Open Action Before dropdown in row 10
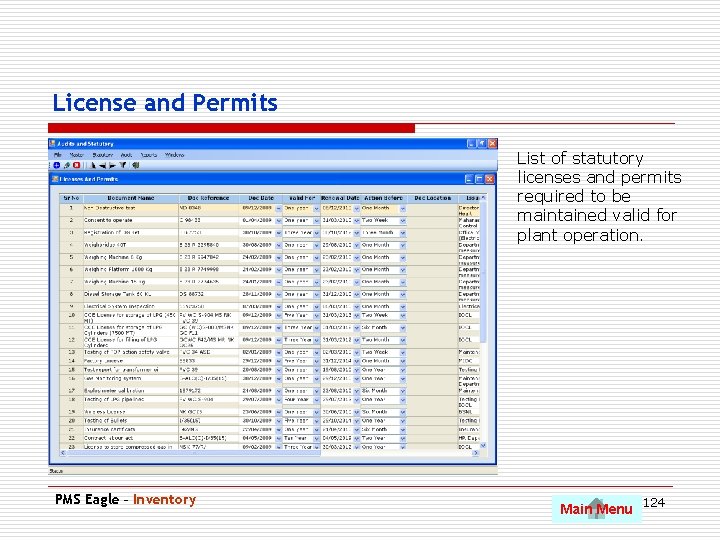Screen dimensions: 720x540 (403, 316)
